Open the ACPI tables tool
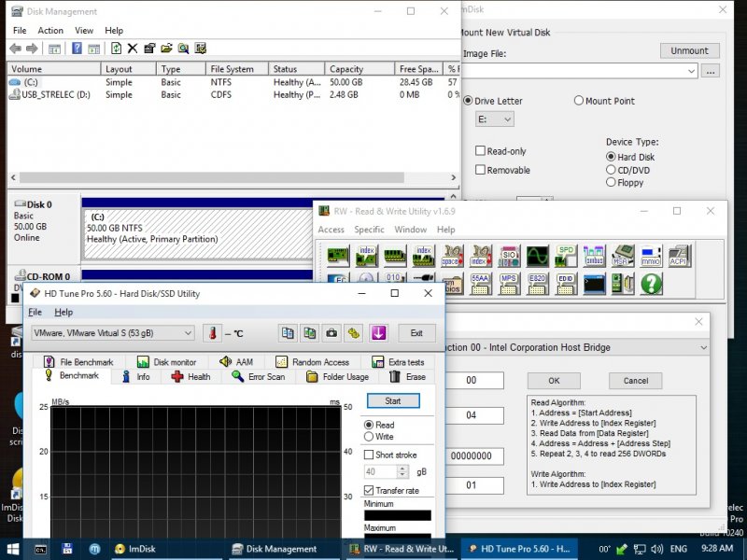Viewport: 747px width, 560px height. (x=680, y=256)
